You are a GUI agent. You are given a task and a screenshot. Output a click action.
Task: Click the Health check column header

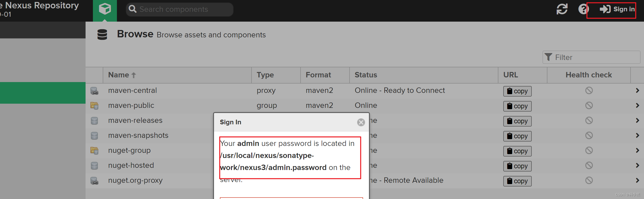click(x=589, y=75)
